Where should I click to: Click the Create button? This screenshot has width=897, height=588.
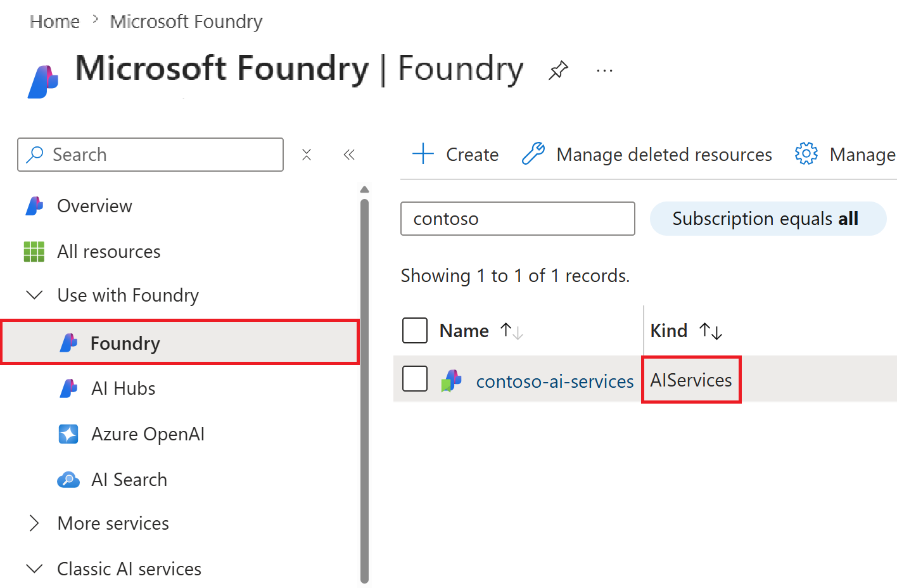tap(455, 154)
